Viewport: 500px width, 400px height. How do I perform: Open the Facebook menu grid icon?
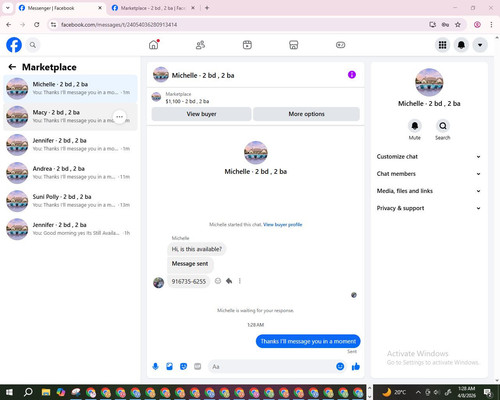coord(442,45)
